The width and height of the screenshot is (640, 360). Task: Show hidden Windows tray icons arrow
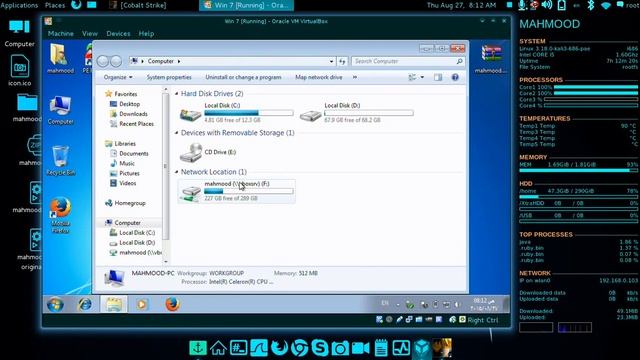click(398, 304)
